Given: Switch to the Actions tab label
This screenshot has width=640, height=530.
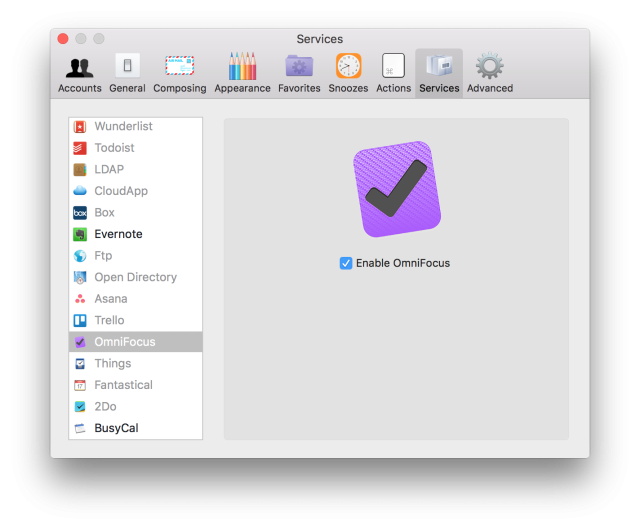Looking at the screenshot, I should tap(393, 88).
